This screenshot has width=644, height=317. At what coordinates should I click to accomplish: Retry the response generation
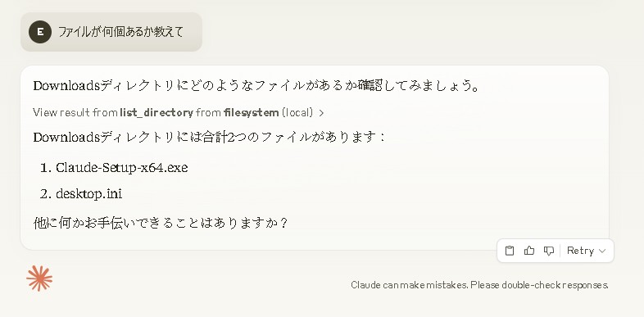tap(580, 251)
